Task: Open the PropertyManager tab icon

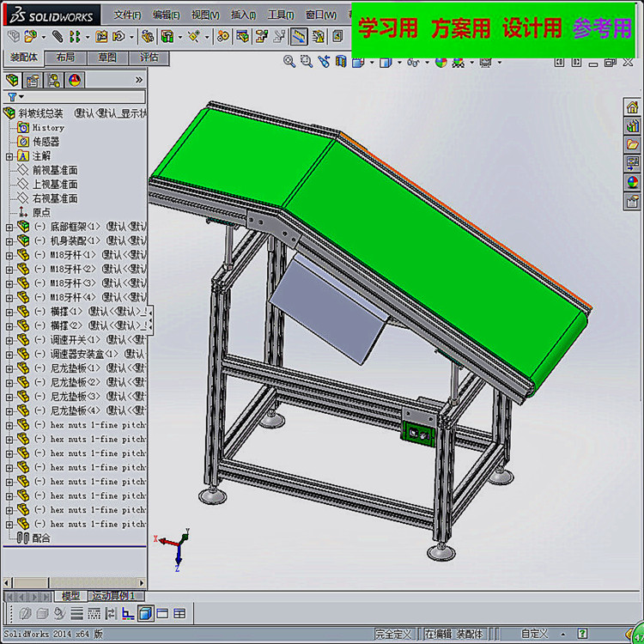Action: (33, 80)
